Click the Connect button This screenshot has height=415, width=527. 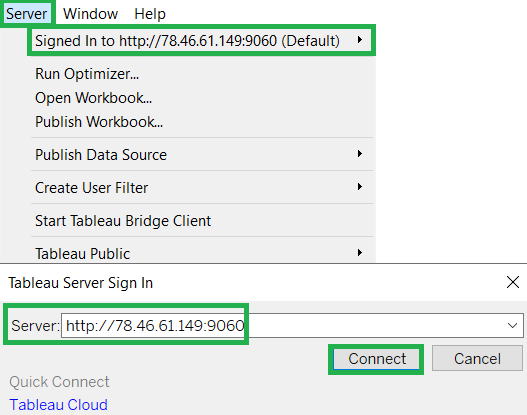coord(376,359)
